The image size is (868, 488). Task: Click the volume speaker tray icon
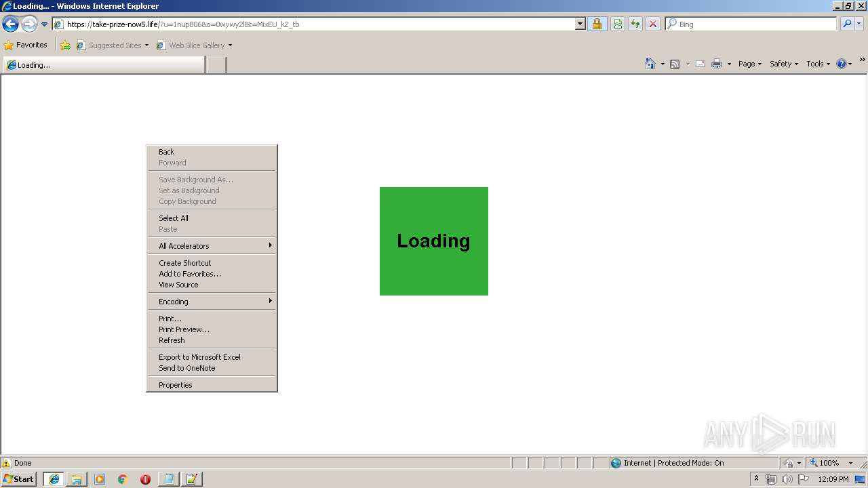point(787,479)
